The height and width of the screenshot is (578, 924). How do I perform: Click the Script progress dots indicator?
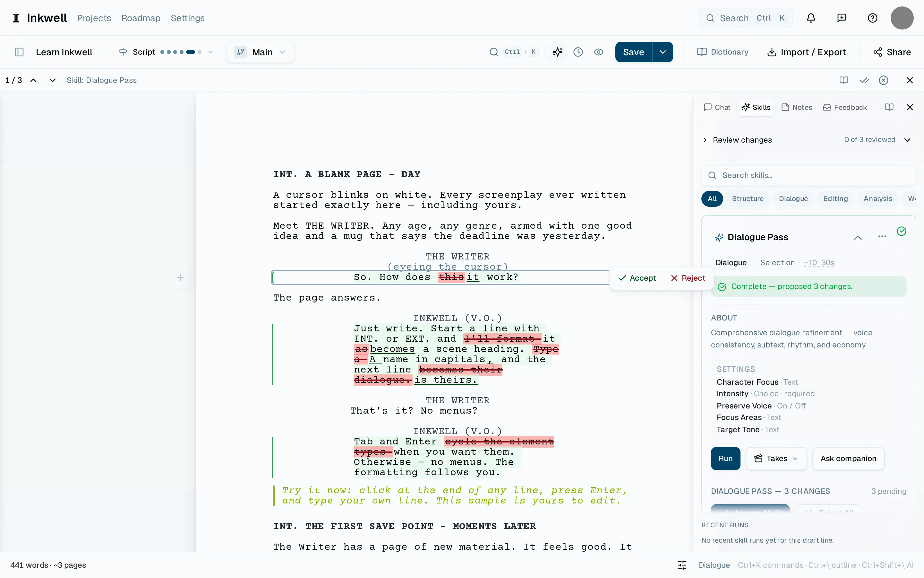click(x=181, y=52)
